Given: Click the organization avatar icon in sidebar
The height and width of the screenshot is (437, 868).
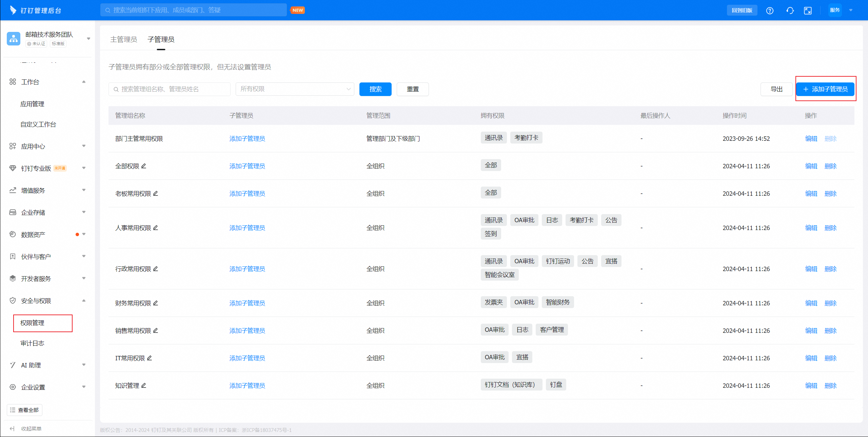Looking at the screenshot, I should (x=14, y=39).
